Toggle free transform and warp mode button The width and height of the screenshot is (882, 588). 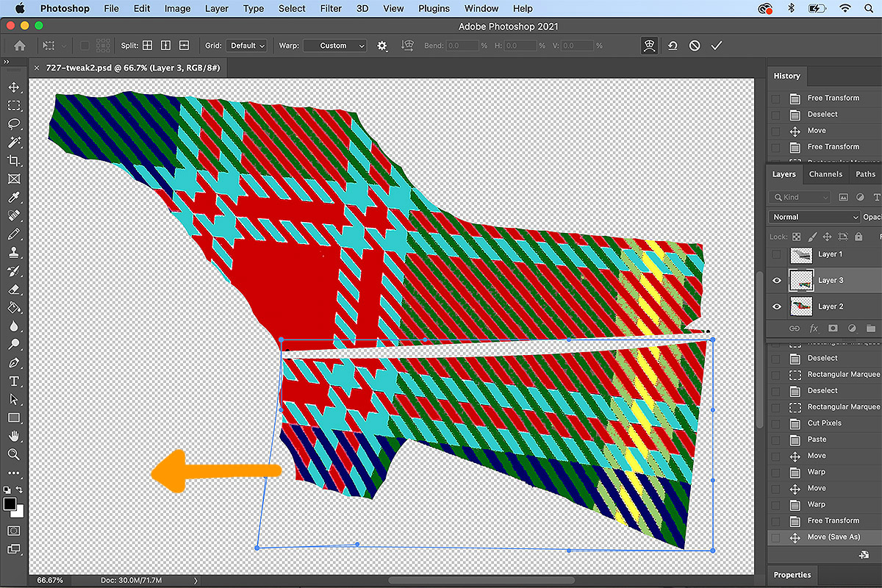coord(648,46)
